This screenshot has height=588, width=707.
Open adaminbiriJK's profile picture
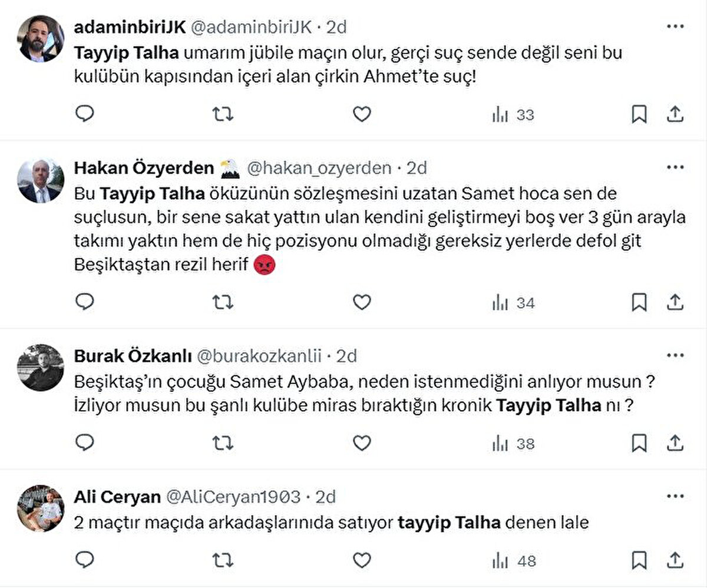pos(41,39)
